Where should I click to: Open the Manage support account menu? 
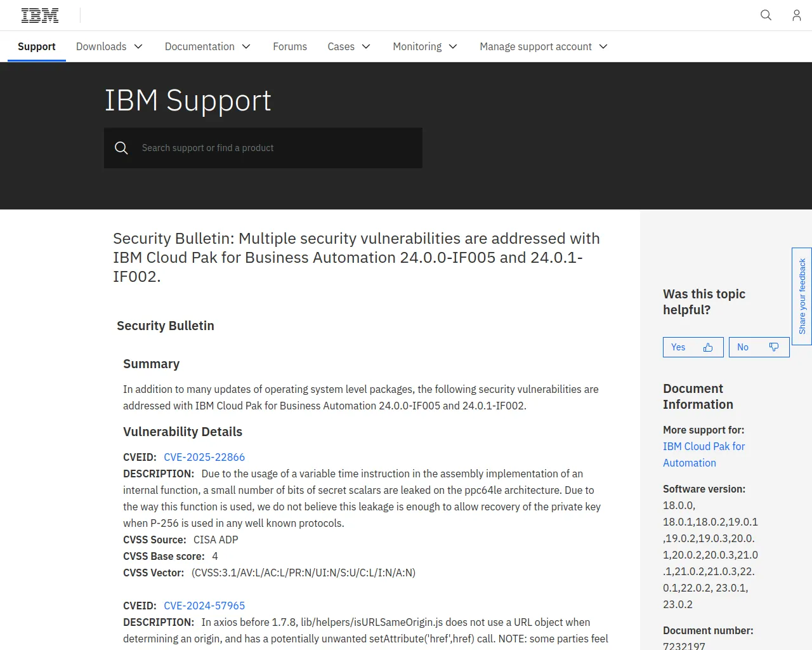click(x=544, y=46)
